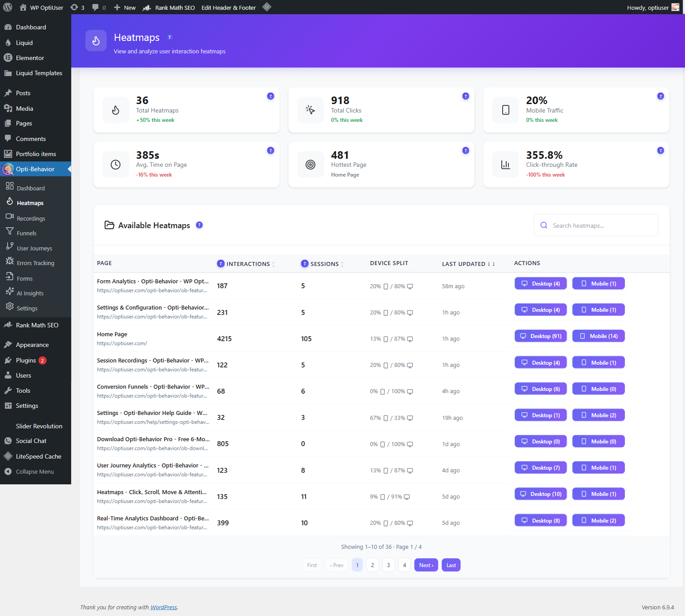The height and width of the screenshot is (616, 685).
Task: Open the INTERACTIONS column help bubble
Action: 221,263
